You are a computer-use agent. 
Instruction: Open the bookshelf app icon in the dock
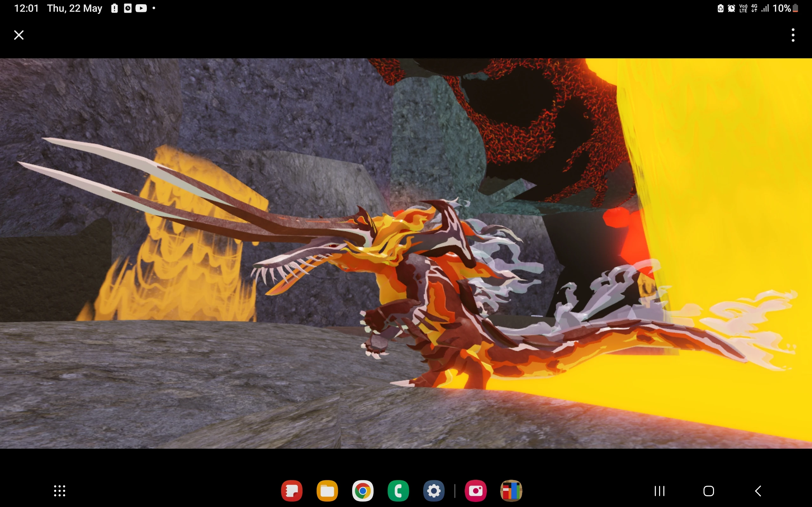pyautogui.click(x=511, y=491)
